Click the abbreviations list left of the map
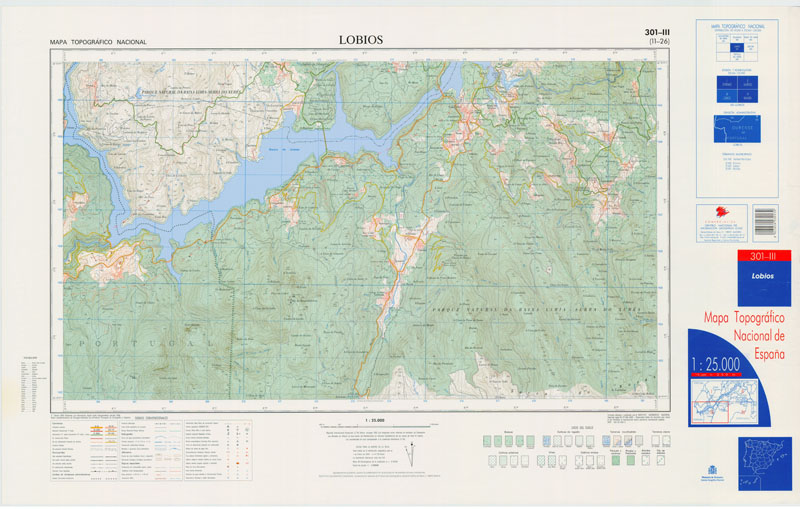The height and width of the screenshot is (509, 800). [35, 384]
